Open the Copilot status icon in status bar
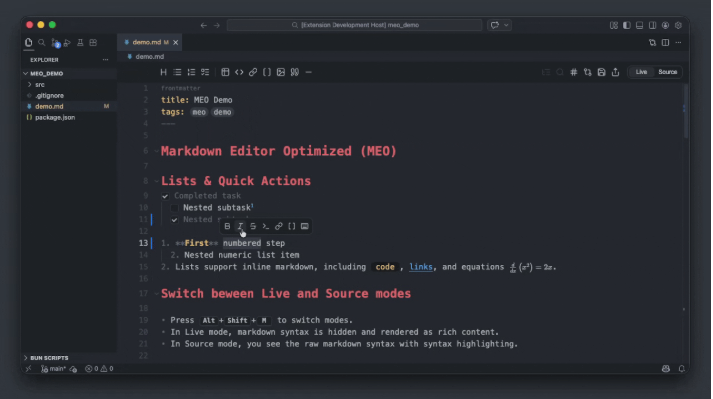The width and height of the screenshot is (713, 399). click(666, 369)
